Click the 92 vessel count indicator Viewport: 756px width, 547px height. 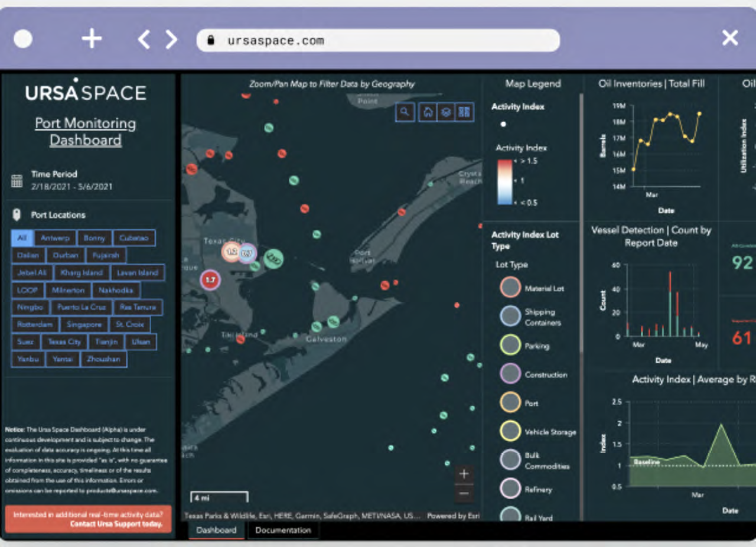click(742, 262)
